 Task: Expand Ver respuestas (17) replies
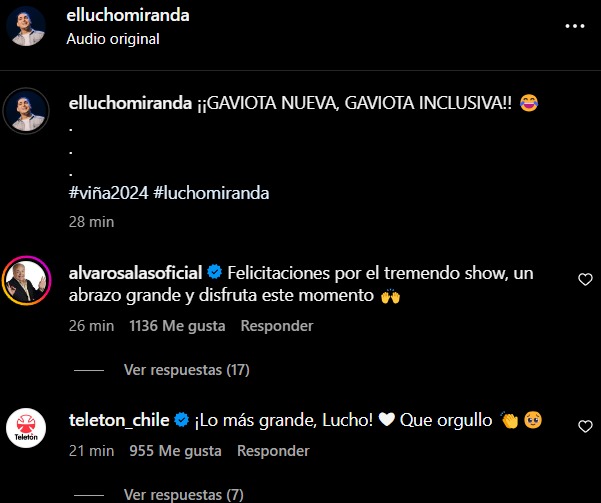[x=186, y=370]
